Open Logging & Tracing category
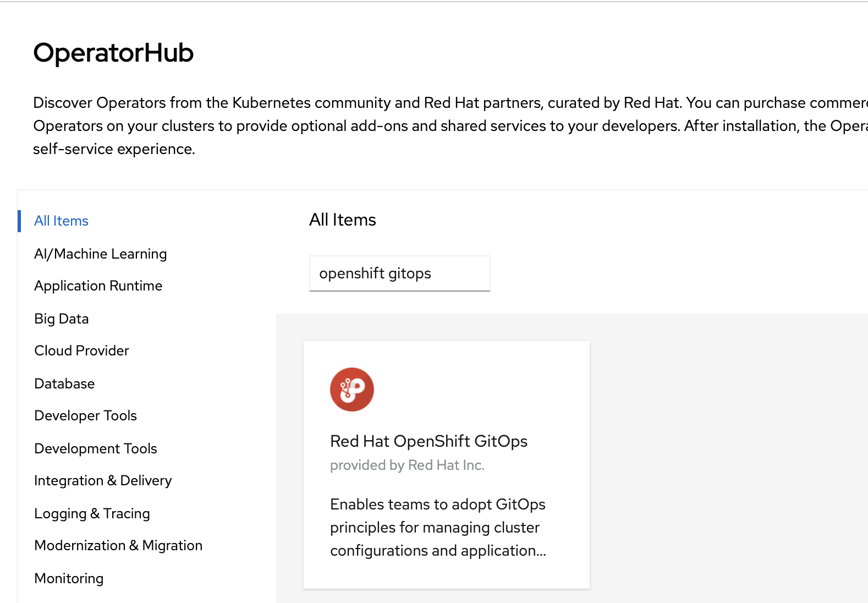Screen dimensions: 868x603 coord(92,513)
